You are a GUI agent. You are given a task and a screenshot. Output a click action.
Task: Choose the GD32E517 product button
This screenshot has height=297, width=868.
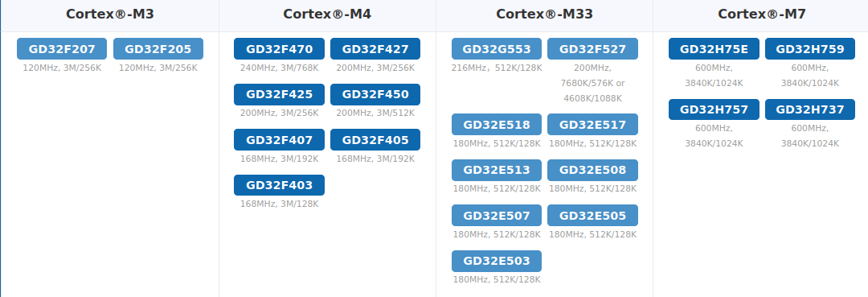[x=592, y=125]
